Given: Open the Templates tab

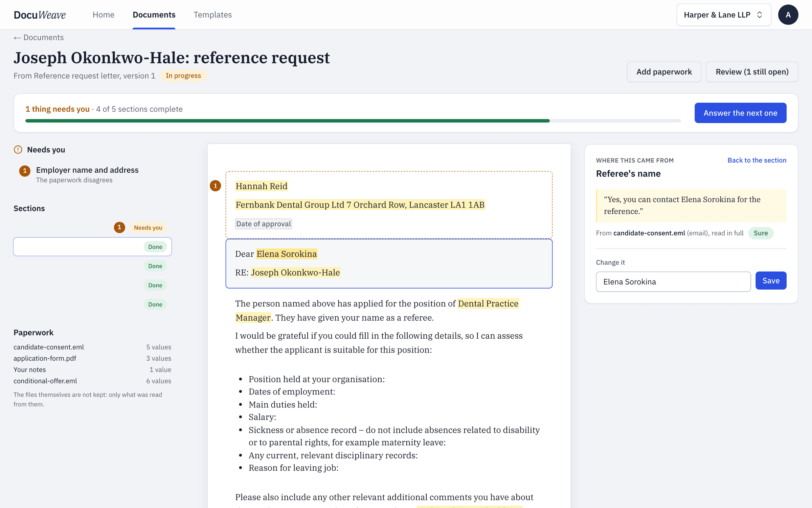Looking at the screenshot, I should 212,15.
